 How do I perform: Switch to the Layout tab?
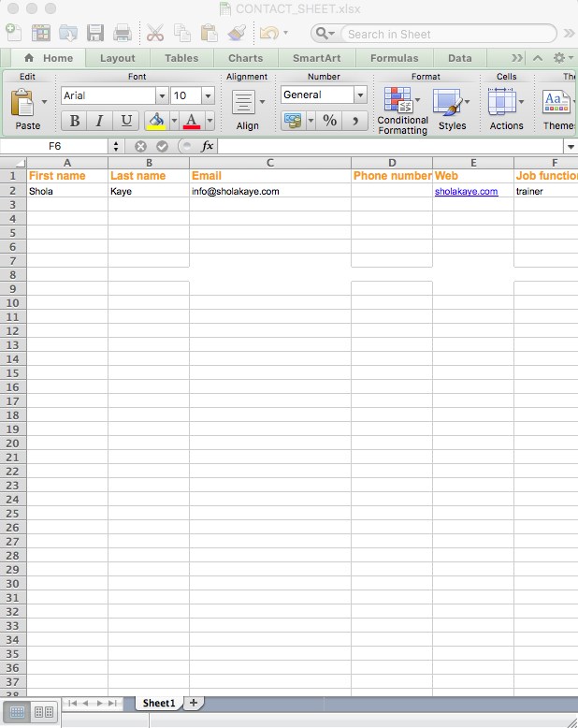point(117,58)
